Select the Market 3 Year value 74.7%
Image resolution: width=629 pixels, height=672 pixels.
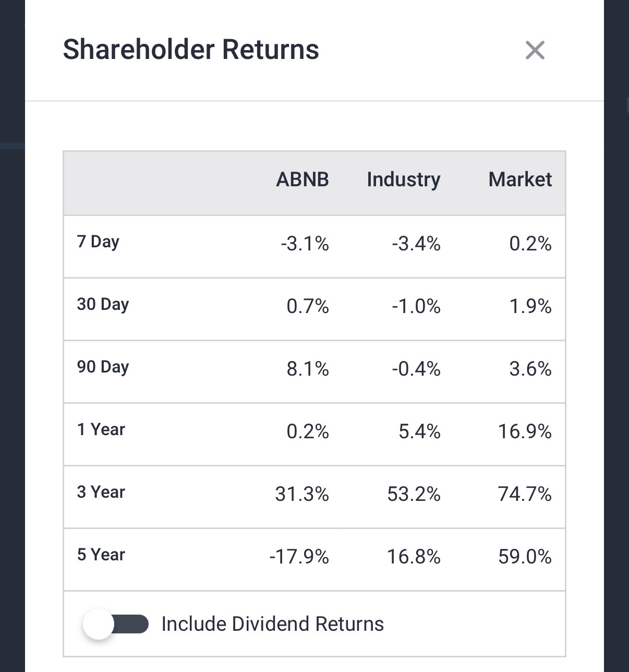click(x=525, y=494)
